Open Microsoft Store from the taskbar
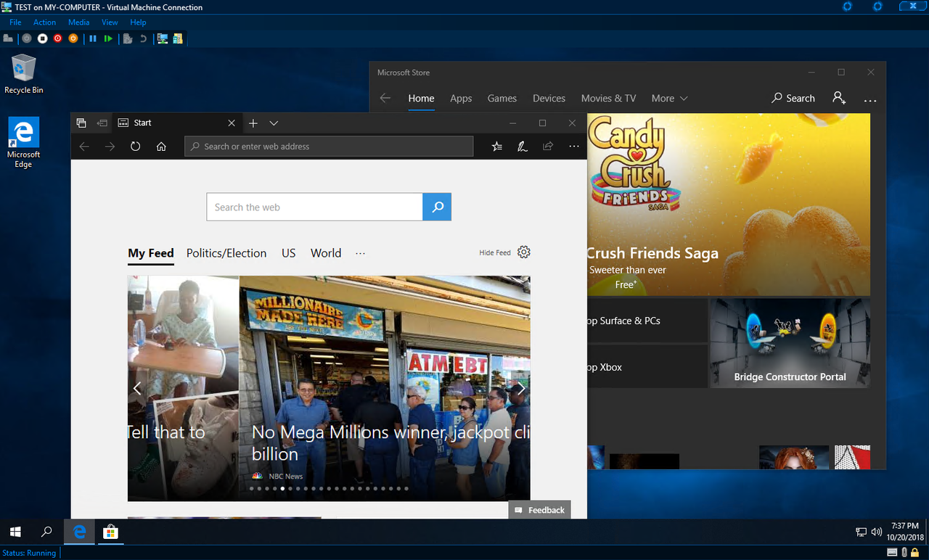The image size is (929, 560). point(110,532)
